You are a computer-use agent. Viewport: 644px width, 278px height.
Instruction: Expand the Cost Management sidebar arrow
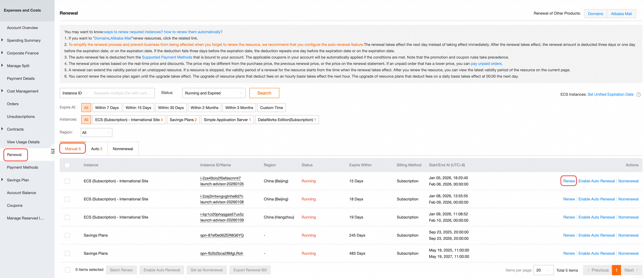tap(2, 91)
